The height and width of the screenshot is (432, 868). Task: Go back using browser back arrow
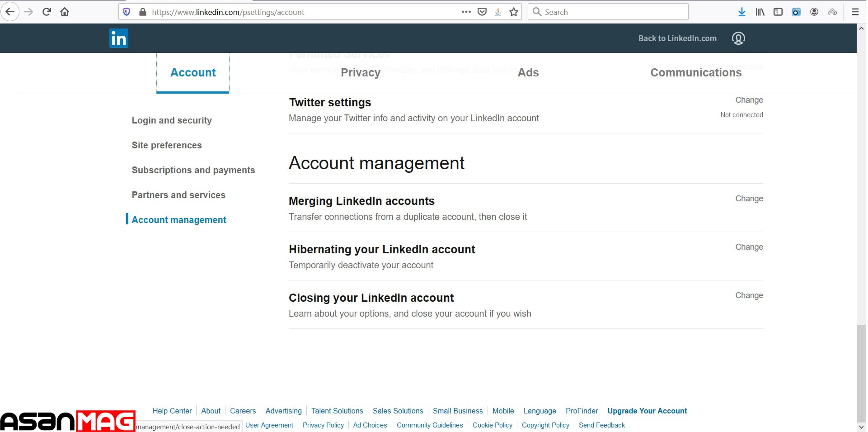10,12
